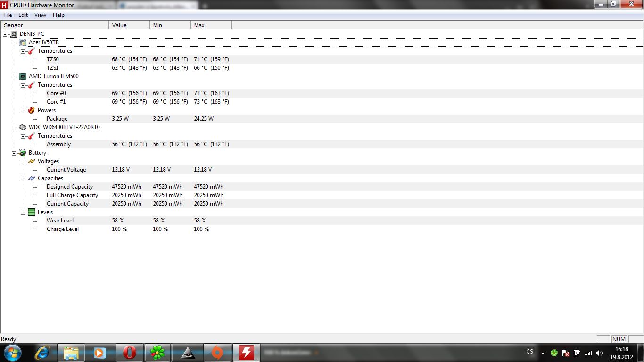Click the green ICQ icon in system tray
644x362 pixels.
coord(554,353)
